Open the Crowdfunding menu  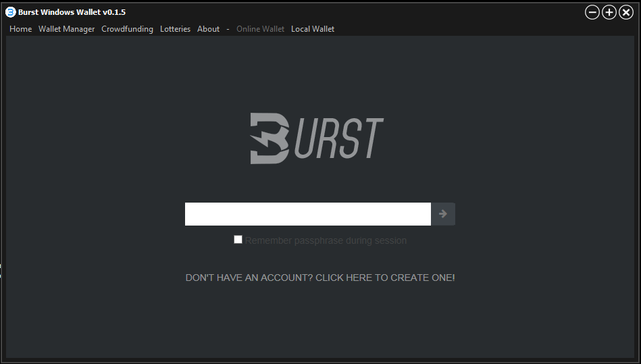[x=127, y=29]
